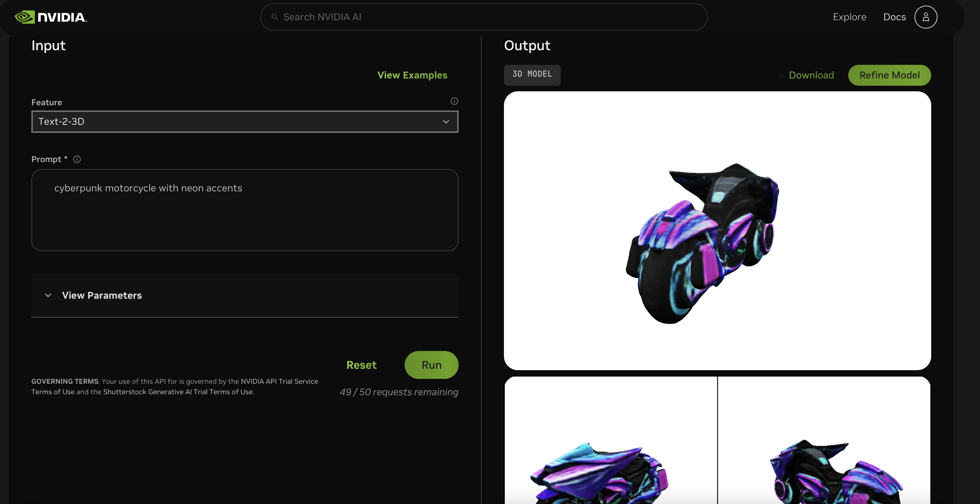Click the cyberpunk motorcycle prompt text box
Screen dimensions: 980x504
pos(245,210)
